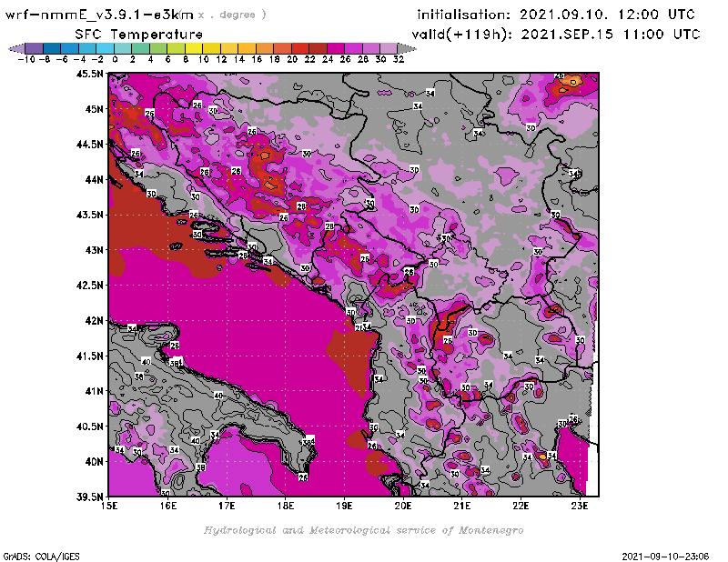Pick the colorbar segment between 12 and 14

pyautogui.click(x=229, y=48)
